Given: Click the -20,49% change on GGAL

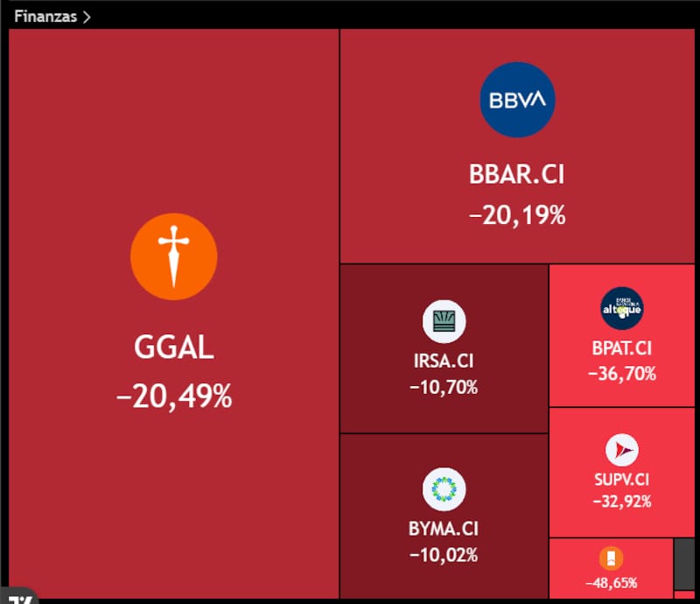Looking at the screenshot, I should (173, 397).
